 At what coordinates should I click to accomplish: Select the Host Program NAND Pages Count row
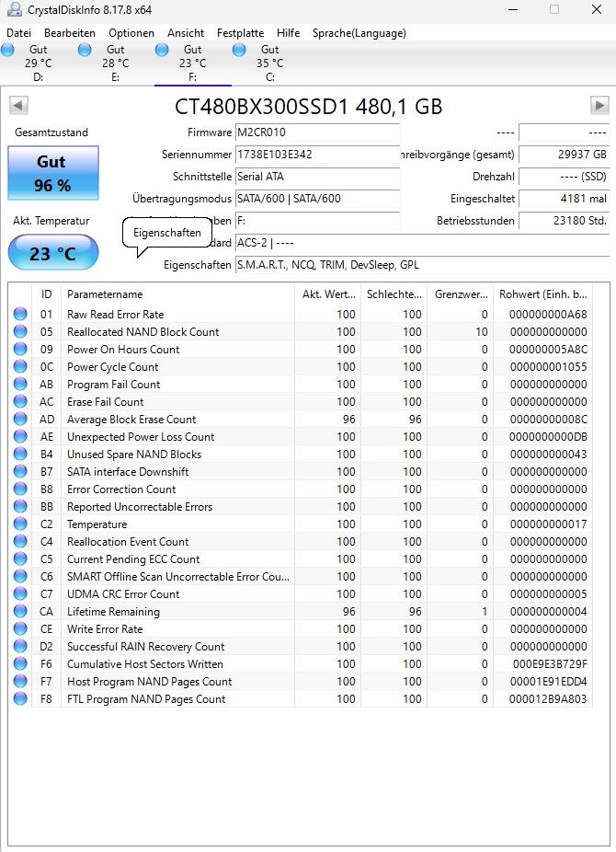point(300,682)
